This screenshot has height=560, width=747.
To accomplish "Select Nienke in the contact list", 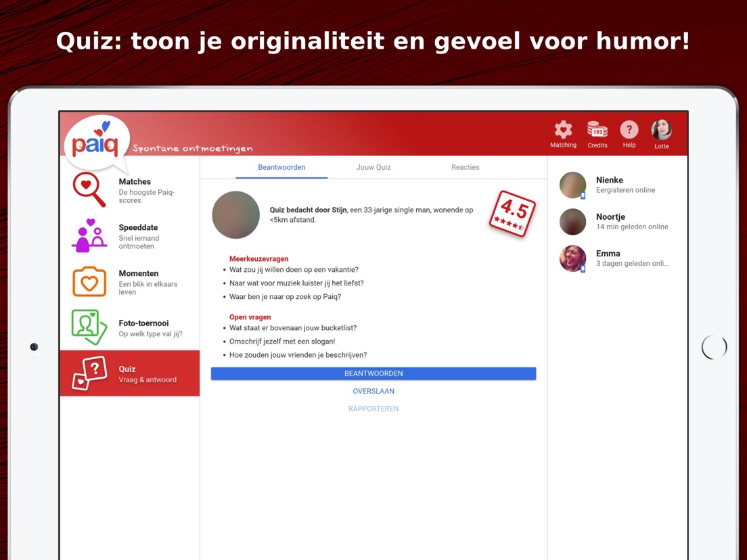I will (617, 185).
